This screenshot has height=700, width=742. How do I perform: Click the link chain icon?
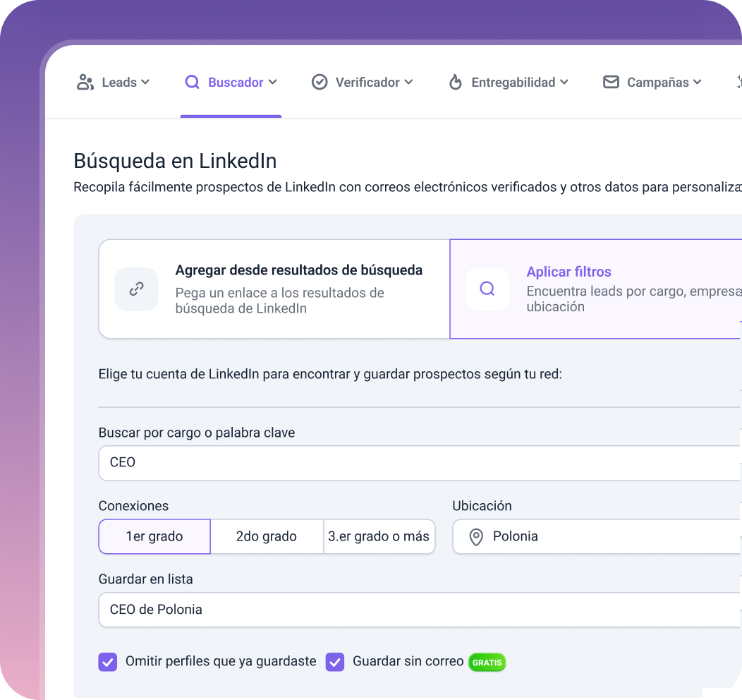136,289
